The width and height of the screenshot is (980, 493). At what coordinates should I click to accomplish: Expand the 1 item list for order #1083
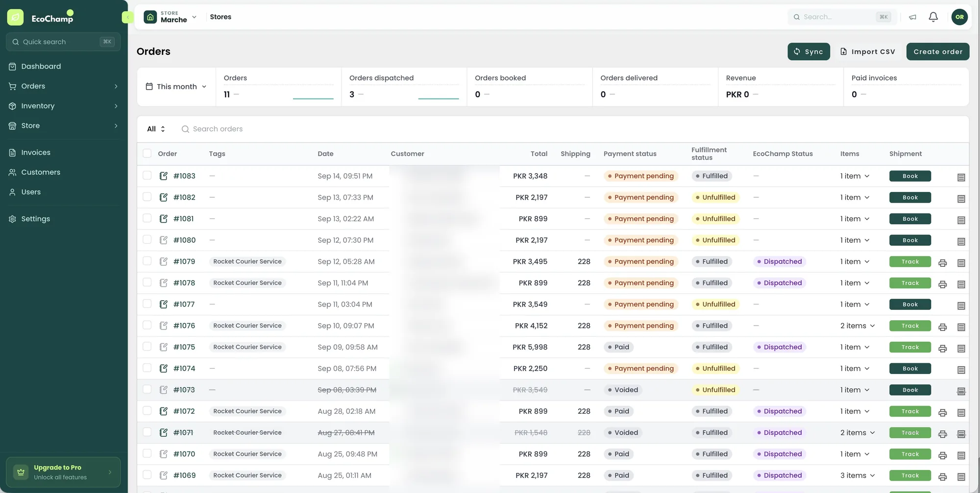pyautogui.click(x=855, y=176)
